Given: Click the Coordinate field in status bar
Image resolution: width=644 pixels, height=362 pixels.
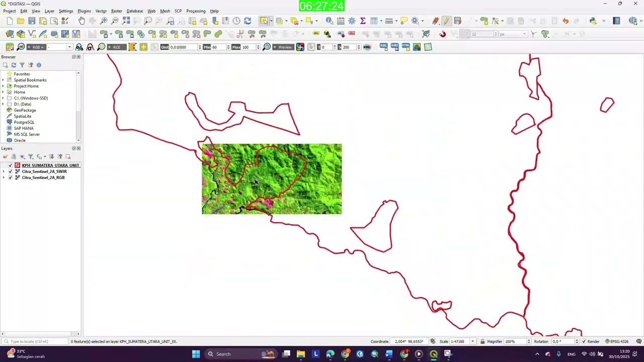Looking at the screenshot, I should [x=409, y=341].
